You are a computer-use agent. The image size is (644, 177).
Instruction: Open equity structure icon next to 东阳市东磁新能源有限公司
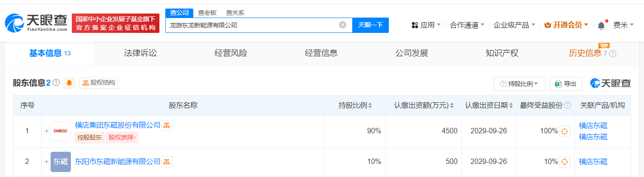tap(167, 162)
